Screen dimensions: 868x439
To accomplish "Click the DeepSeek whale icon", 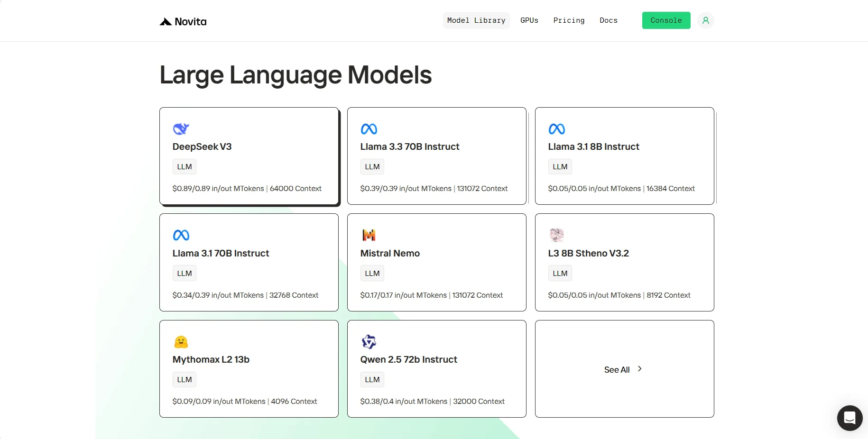I will tap(181, 128).
